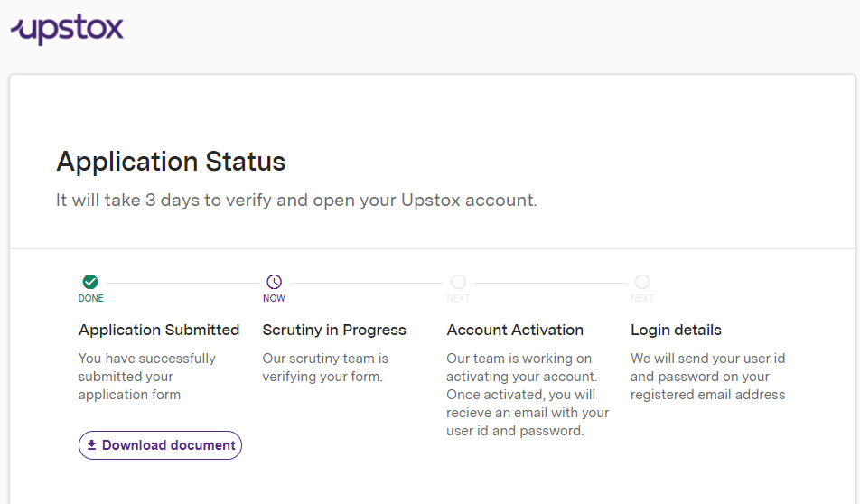
Task: Click the green DONE checkmark icon
Action: 90,282
